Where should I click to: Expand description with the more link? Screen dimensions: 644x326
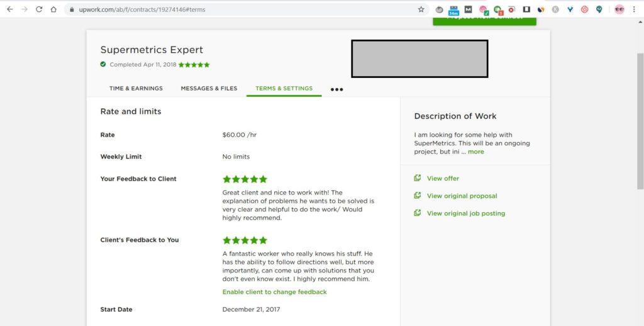[x=475, y=152]
